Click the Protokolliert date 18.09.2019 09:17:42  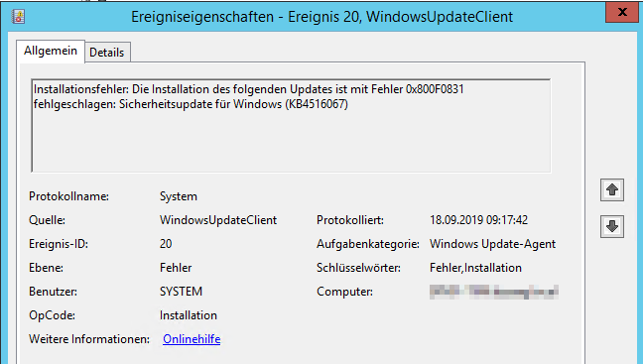click(x=478, y=220)
